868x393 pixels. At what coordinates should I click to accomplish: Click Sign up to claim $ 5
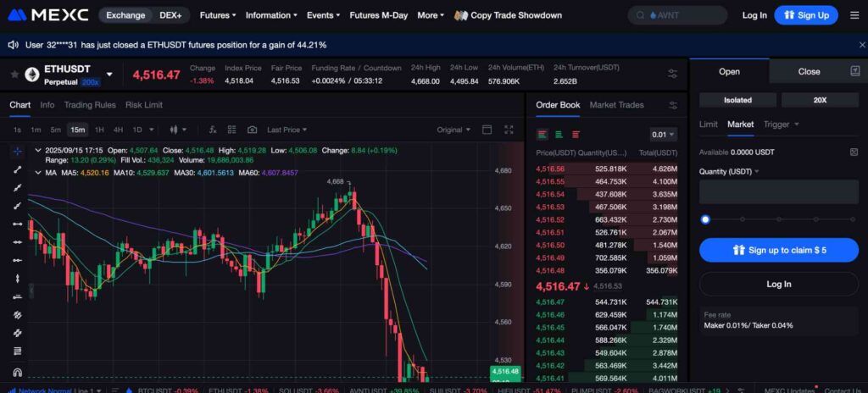point(779,250)
